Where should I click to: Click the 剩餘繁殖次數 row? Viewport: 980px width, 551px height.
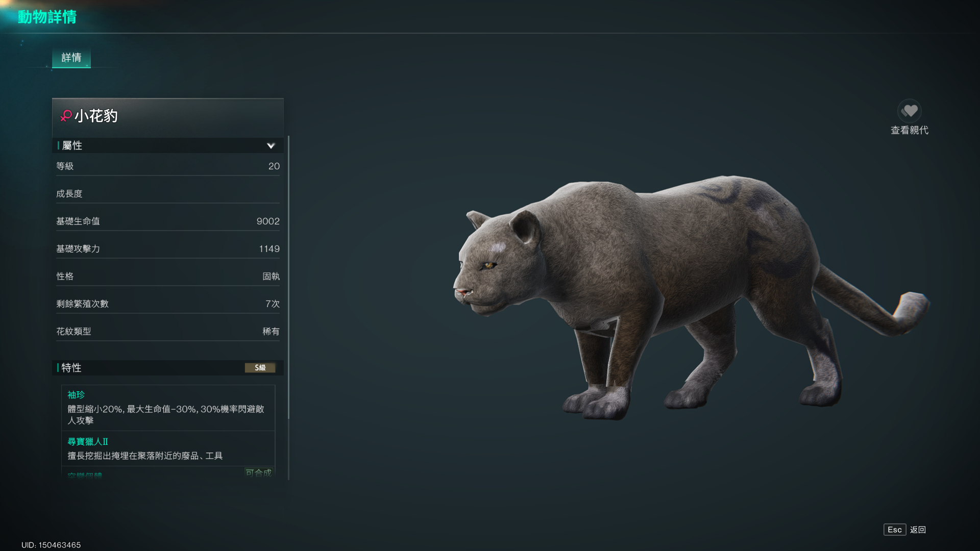point(168,304)
